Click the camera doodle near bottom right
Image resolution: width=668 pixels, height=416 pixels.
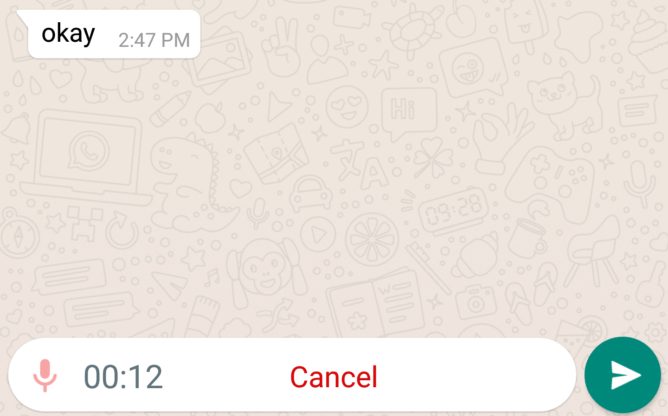475,302
